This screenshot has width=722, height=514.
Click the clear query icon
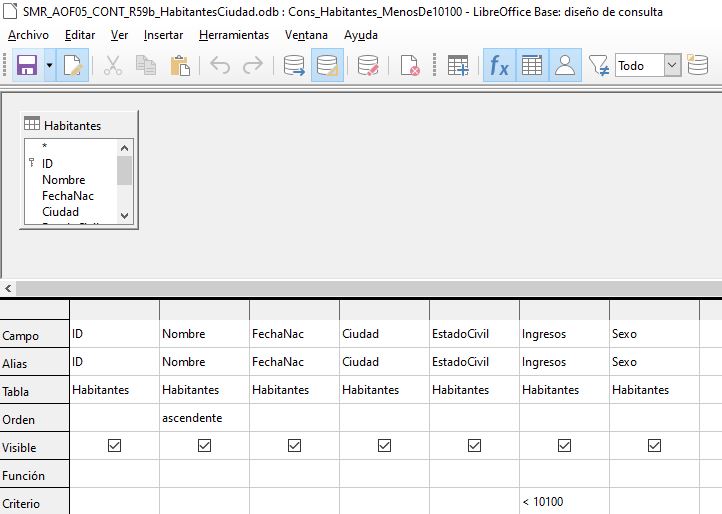410,65
